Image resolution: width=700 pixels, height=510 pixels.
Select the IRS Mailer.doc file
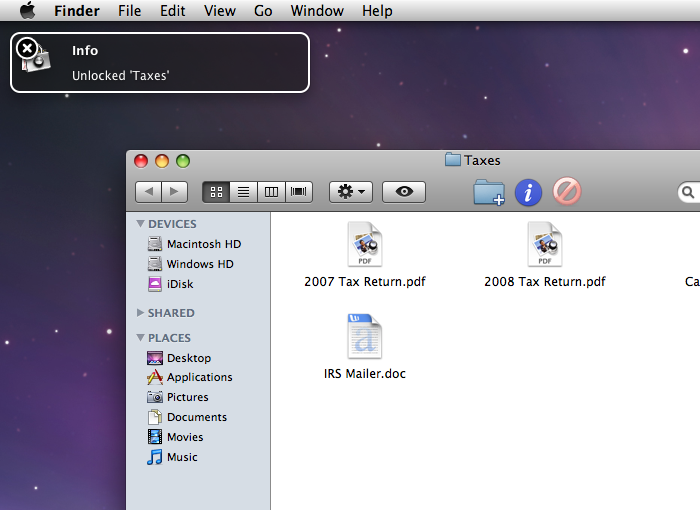pyautogui.click(x=365, y=347)
